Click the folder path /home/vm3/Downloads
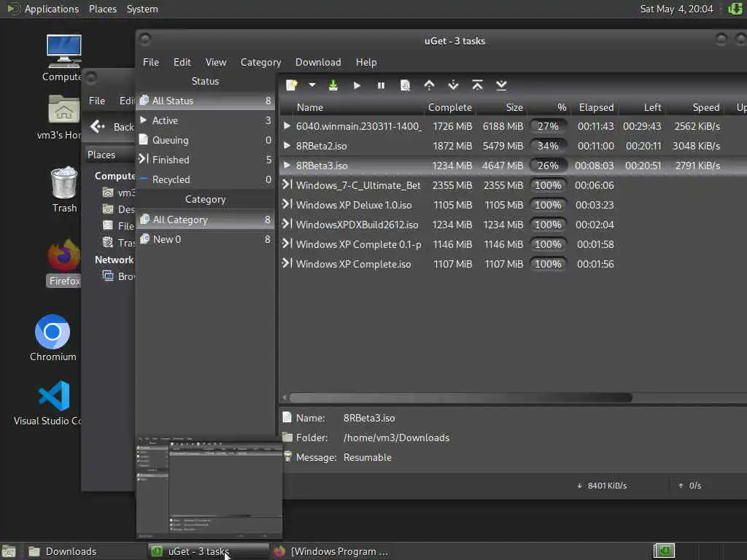747x560 pixels. [396, 437]
